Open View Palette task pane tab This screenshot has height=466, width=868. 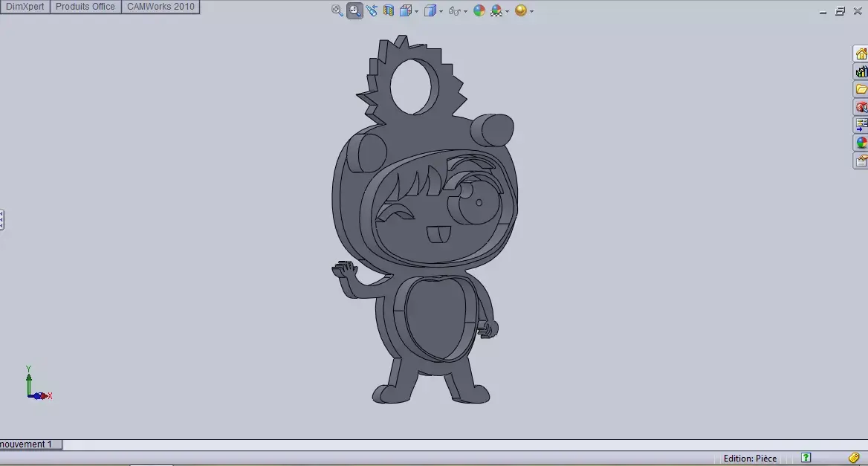coord(861,125)
